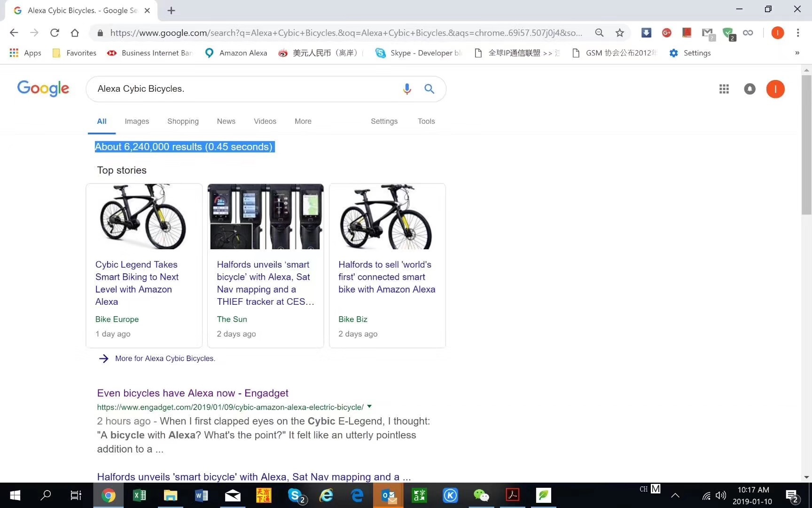Open Google account avatar on page

775,89
